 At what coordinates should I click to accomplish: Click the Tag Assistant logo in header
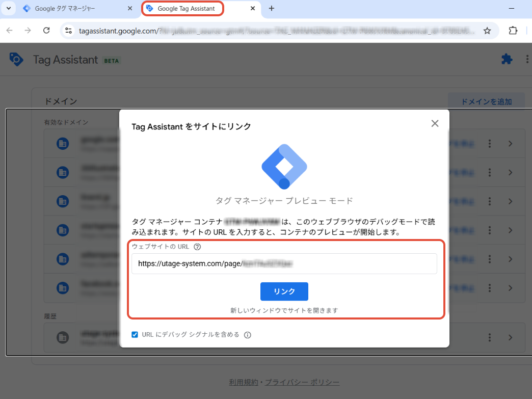pyautogui.click(x=16, y=60)
